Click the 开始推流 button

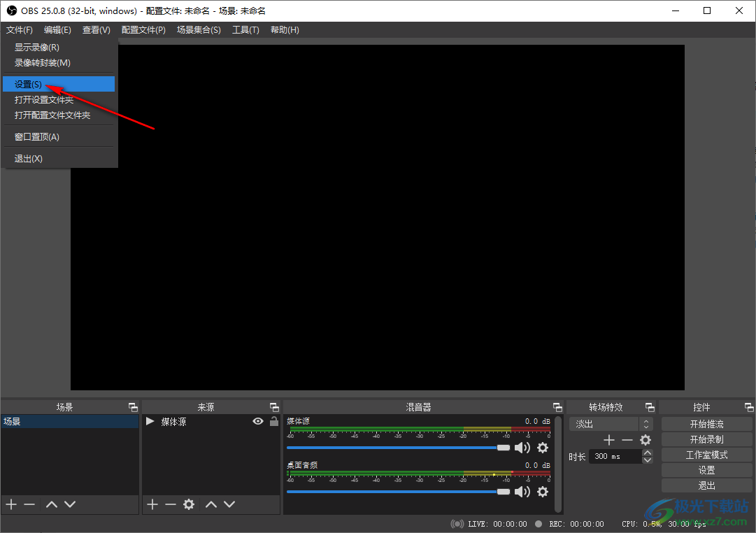(707, 424)
